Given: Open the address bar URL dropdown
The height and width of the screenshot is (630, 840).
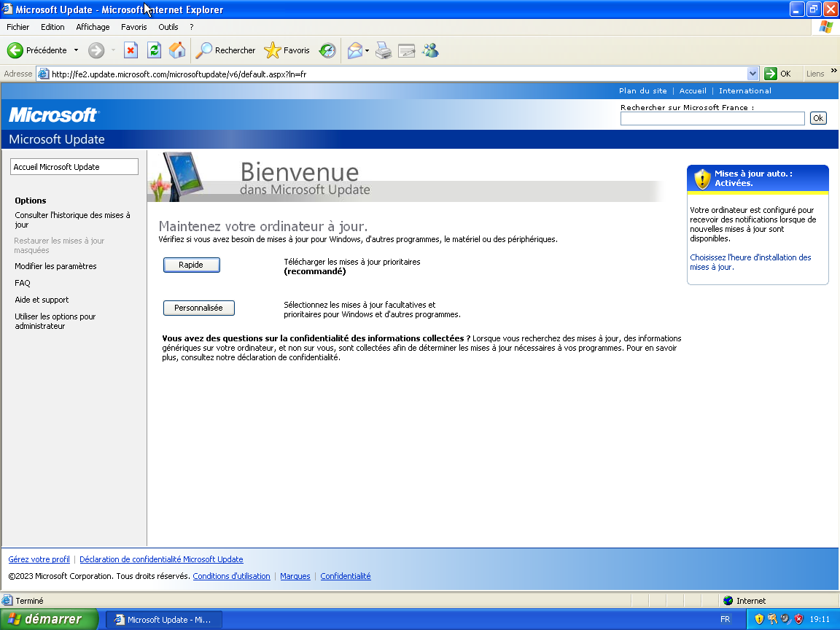Looking at the screenshot, I should 752,74.
